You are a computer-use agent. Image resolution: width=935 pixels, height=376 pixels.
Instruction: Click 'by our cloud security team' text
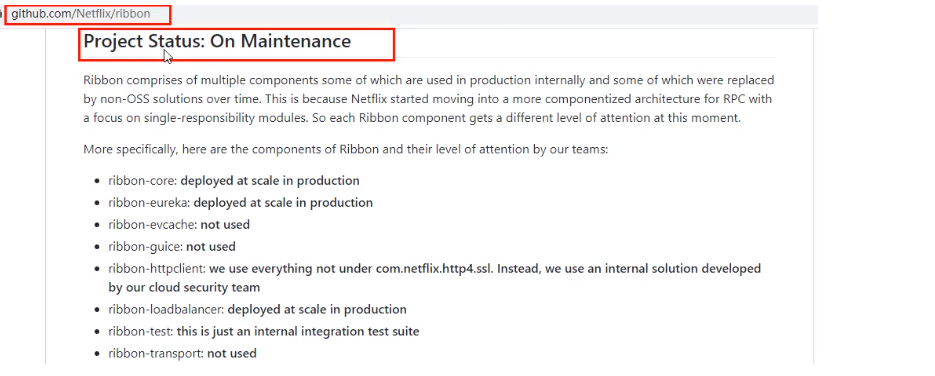click(184, 287)
